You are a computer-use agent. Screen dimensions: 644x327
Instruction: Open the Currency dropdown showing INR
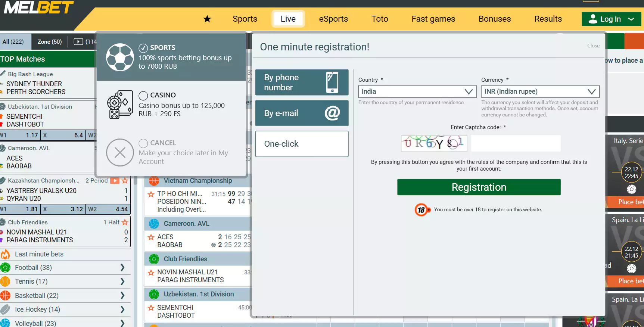click(x=540, y=91)
